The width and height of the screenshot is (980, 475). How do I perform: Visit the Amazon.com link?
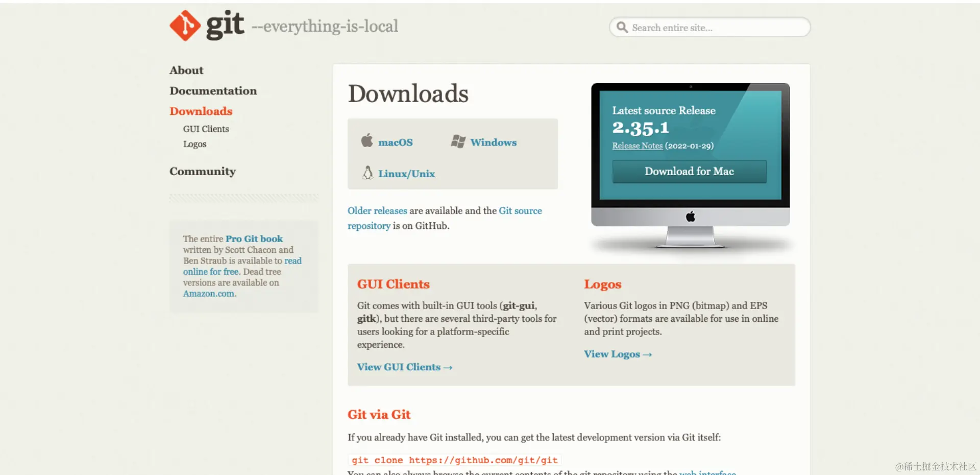[210, 294]
